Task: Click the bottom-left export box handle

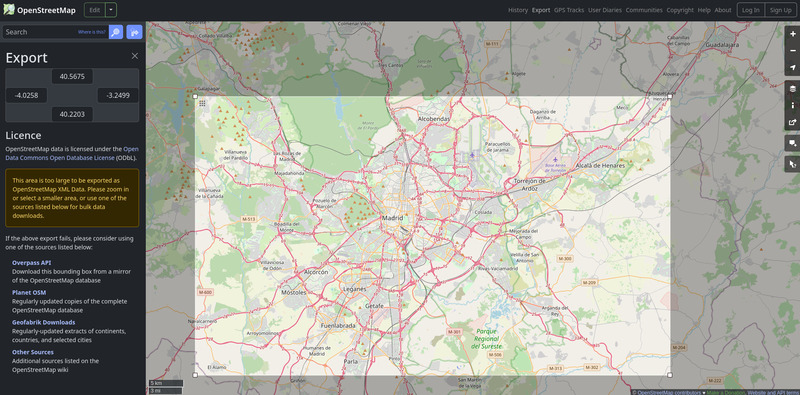Action: tap(195, 375)
